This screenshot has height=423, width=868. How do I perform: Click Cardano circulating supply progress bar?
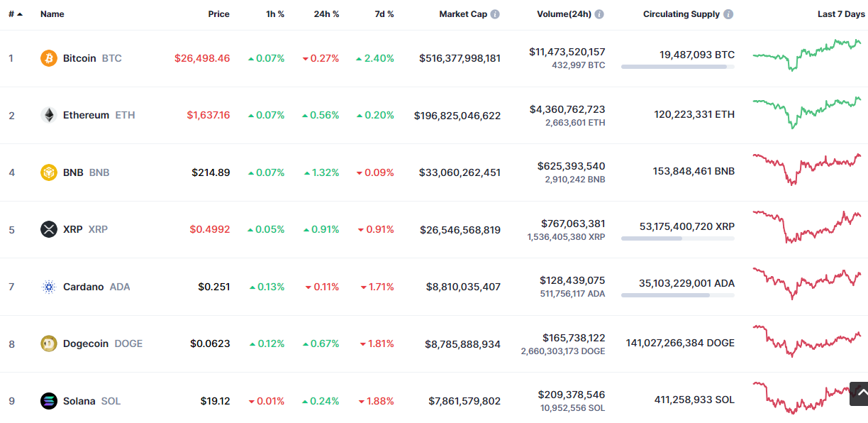pyautogui.click(x=678, y=295)
